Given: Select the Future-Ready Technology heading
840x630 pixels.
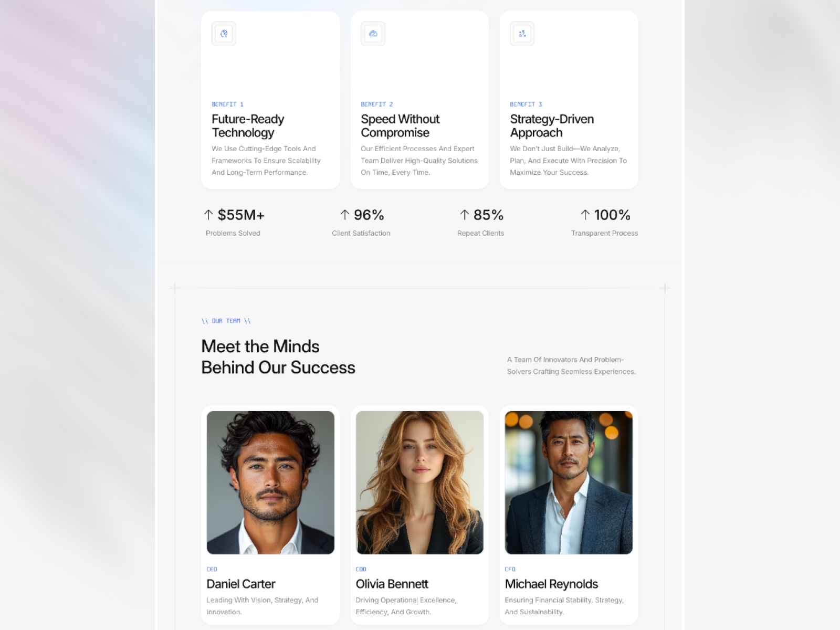Looking at the screenshot, I should pyautogui.click(x=248, y=126).
